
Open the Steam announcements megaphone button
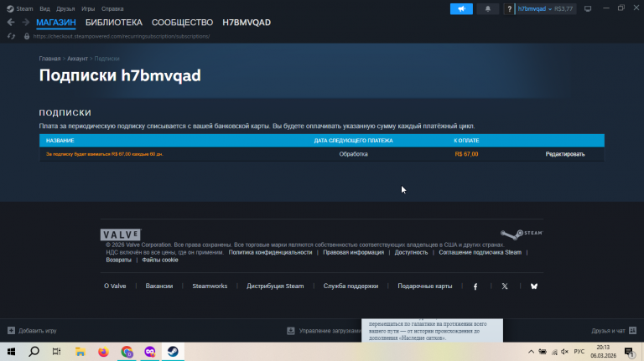point(461,8)
